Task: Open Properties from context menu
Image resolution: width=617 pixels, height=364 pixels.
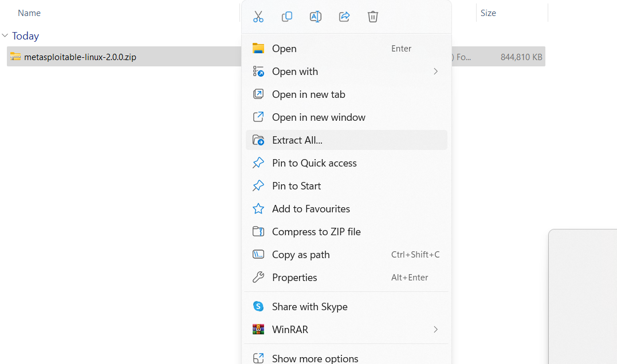Action: [346, 278]
